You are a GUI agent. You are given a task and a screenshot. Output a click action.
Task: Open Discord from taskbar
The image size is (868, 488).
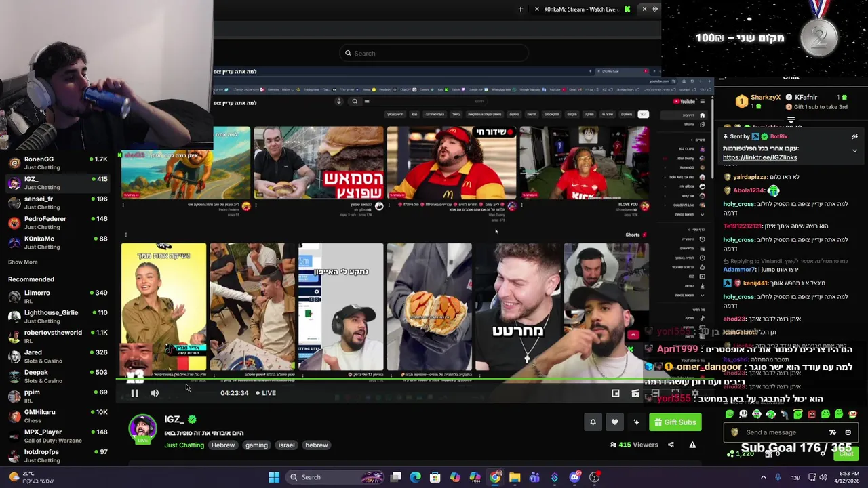574,477
